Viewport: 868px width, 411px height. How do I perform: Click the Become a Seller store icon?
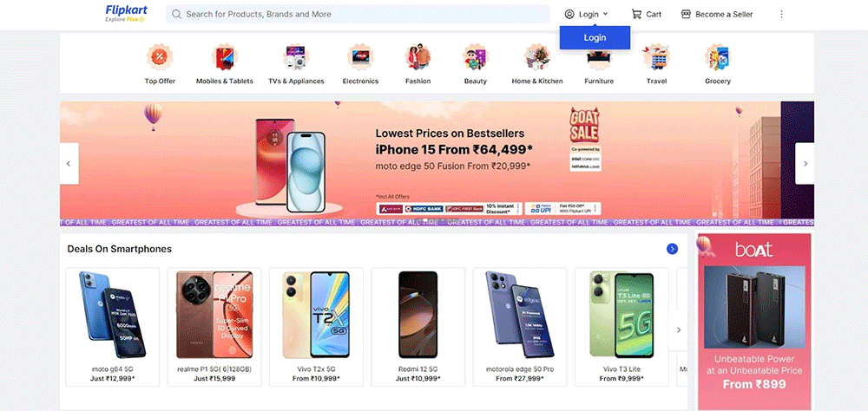(686, 14)
